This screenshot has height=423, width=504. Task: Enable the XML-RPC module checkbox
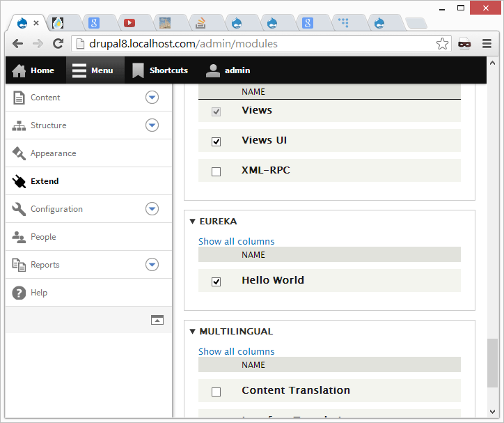coord(216,171)
